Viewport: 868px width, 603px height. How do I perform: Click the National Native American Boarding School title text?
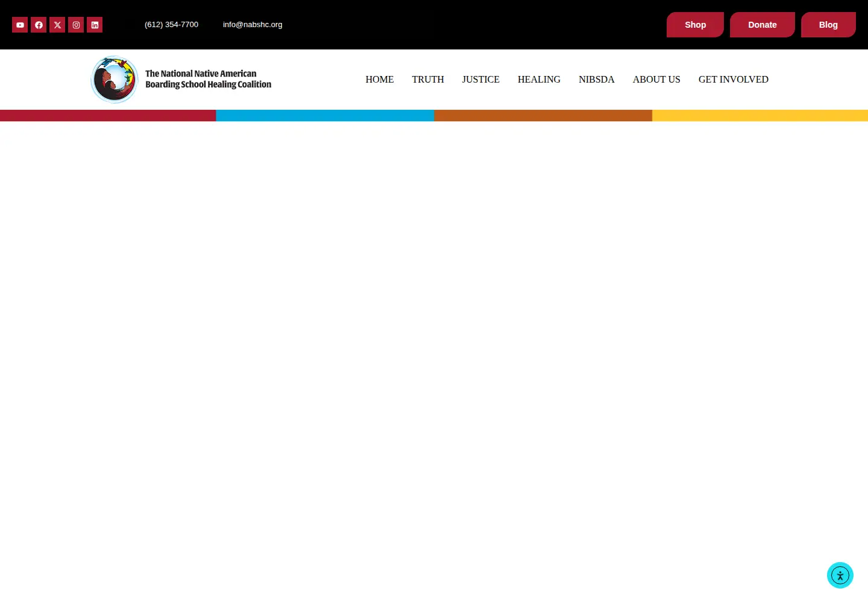(209, 79)
